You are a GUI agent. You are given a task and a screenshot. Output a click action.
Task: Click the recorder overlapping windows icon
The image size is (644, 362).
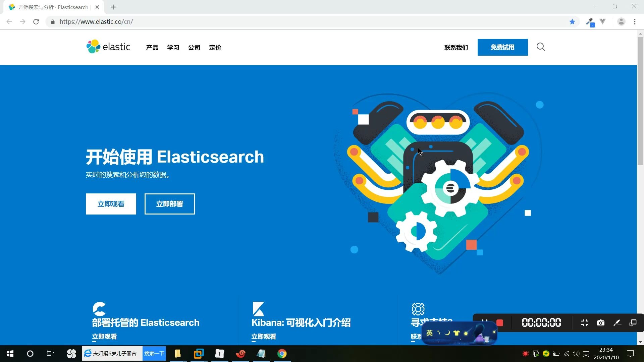coord(633,323)
